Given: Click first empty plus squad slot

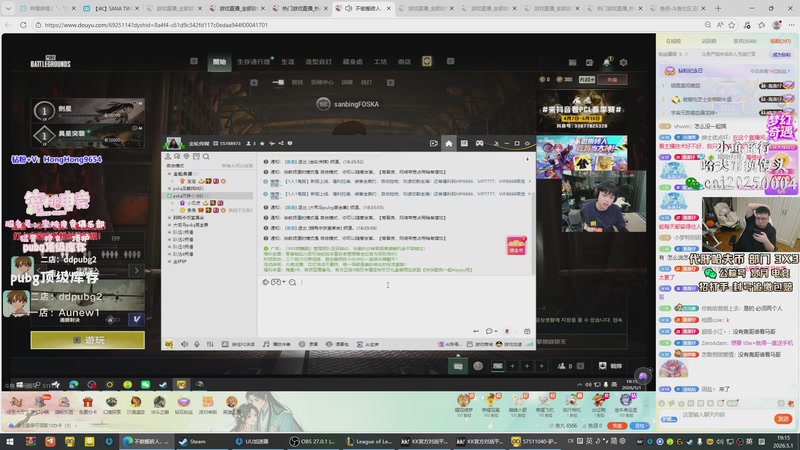Looking at the screenshot, I should click(x=512, y=366).
